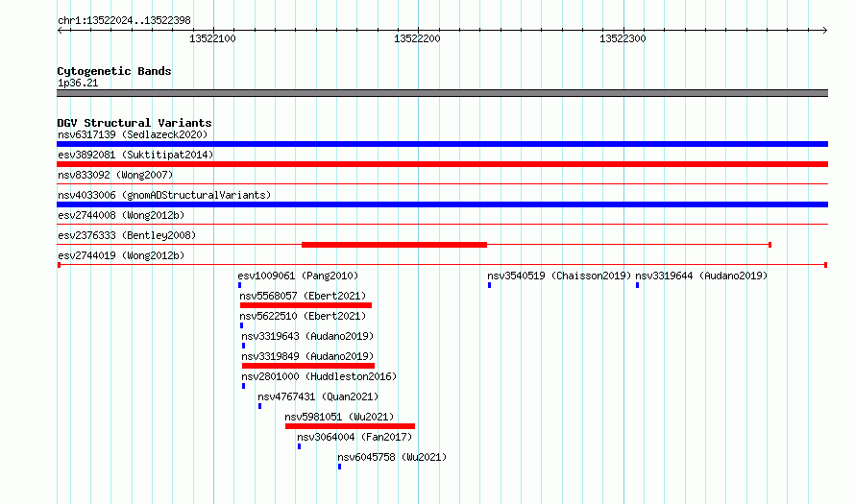This screenshot has width=855, height=504.
Task: Click the blue marker under nsv3064004
Action: pyautogui.click(x=300, y=446)
